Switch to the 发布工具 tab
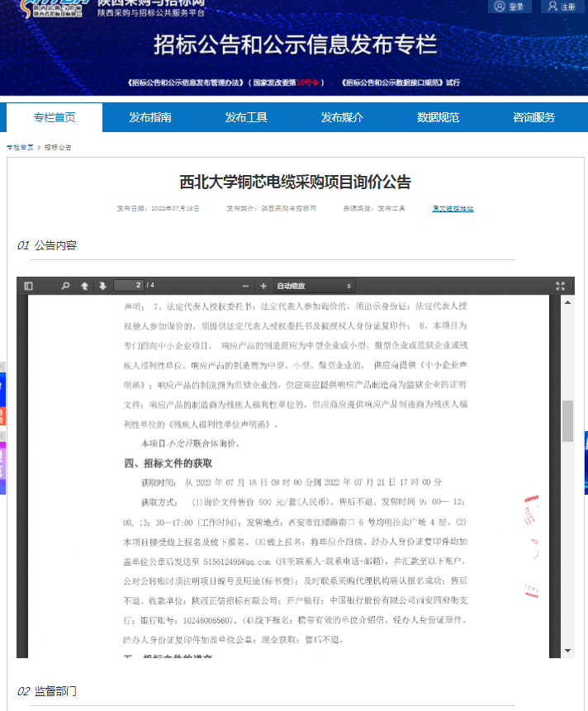 click(x=246, y=117)
